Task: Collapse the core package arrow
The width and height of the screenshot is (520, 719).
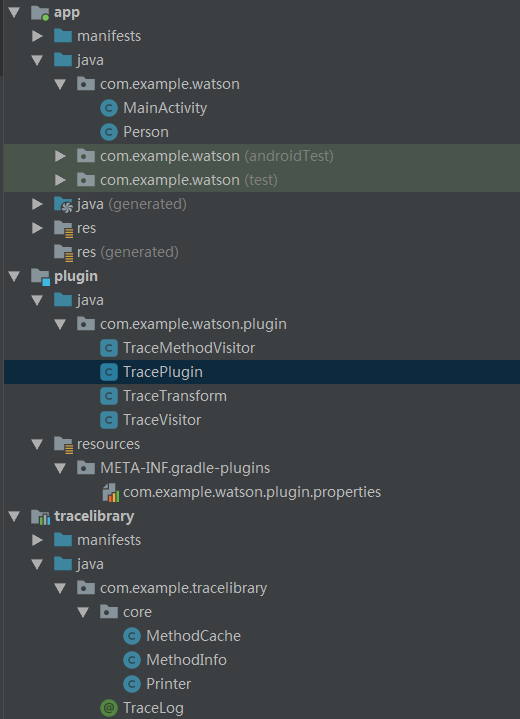Action: (83, 612)
